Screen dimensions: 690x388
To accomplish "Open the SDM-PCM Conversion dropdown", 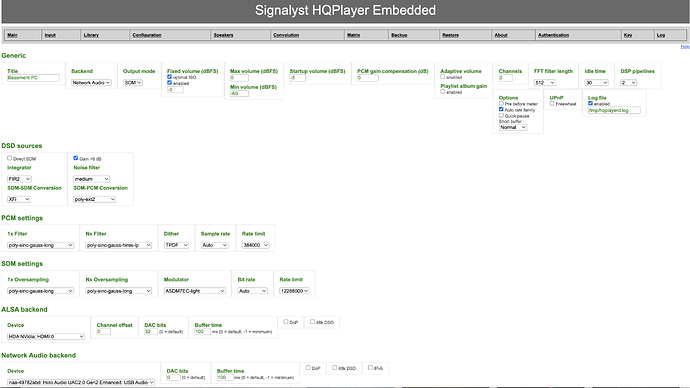I will click(95, 199).
